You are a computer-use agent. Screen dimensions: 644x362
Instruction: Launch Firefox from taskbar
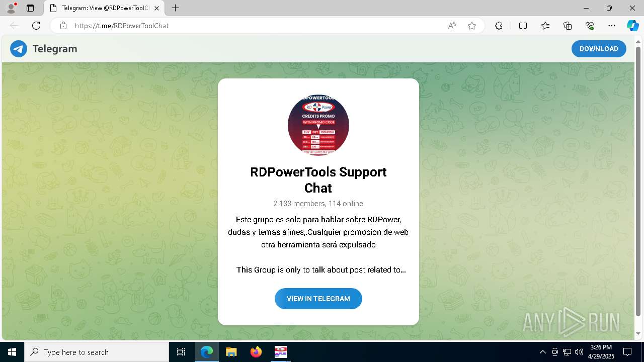(256, 352)
